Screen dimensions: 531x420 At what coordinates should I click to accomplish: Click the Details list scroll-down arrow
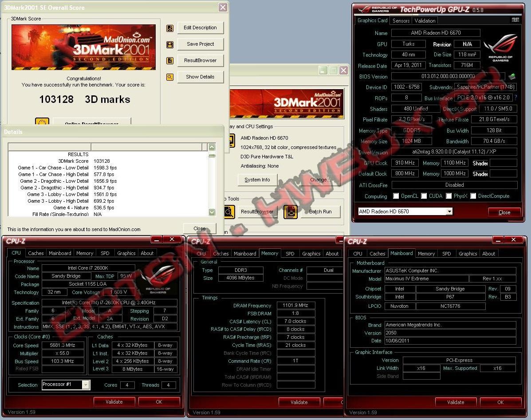click(x=212, y=212)
